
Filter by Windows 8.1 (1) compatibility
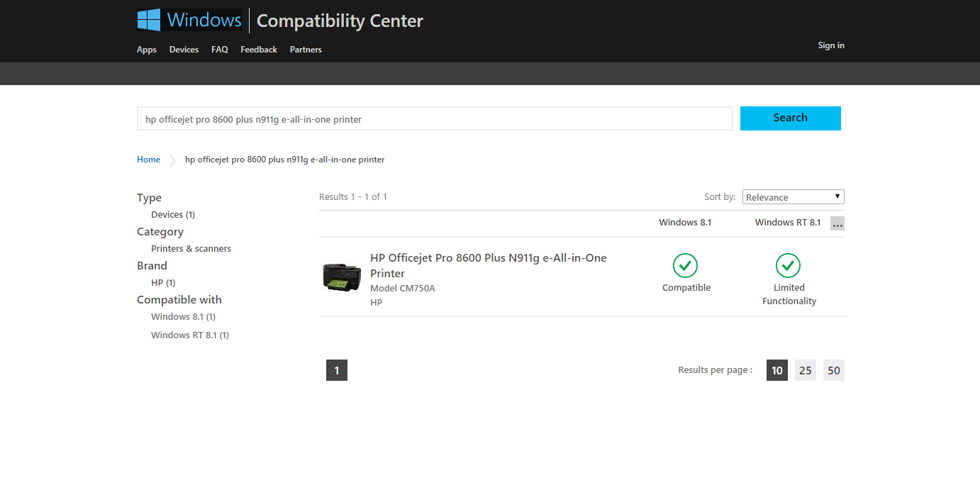(x=183, y=317)
